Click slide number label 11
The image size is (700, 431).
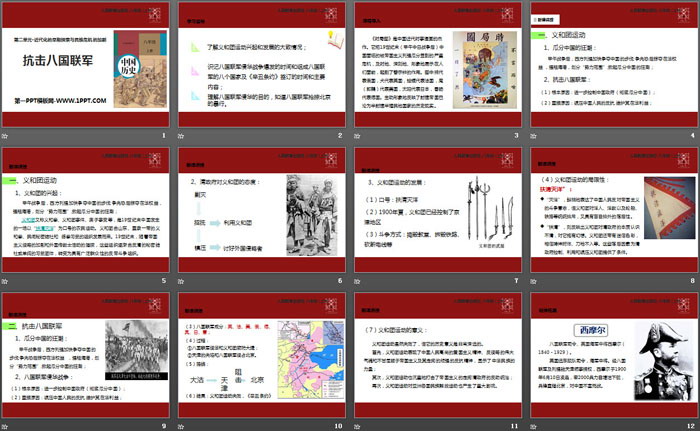515,426
